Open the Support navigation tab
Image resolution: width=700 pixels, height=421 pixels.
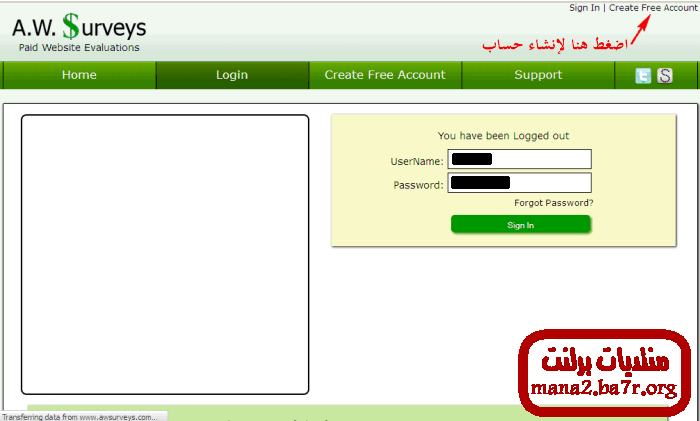(538, 75)
